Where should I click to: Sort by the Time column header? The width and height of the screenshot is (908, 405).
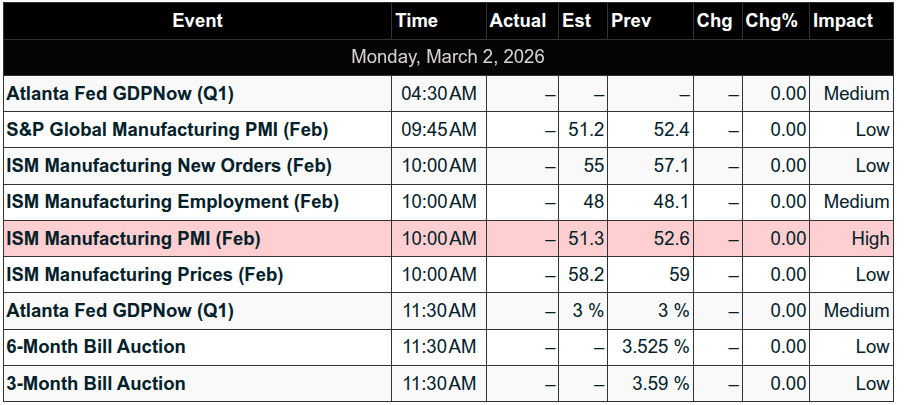416,20
